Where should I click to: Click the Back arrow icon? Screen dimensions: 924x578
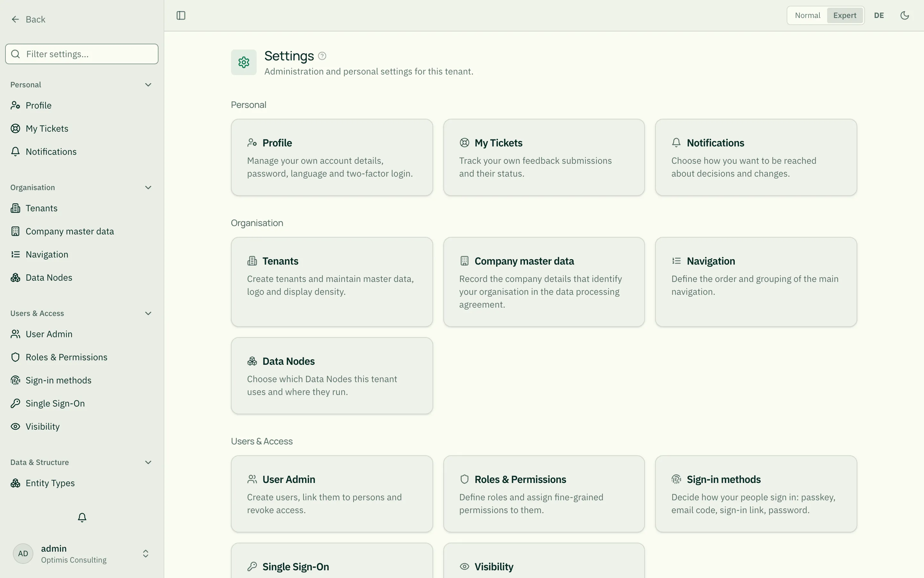click(x=15, y=19)
